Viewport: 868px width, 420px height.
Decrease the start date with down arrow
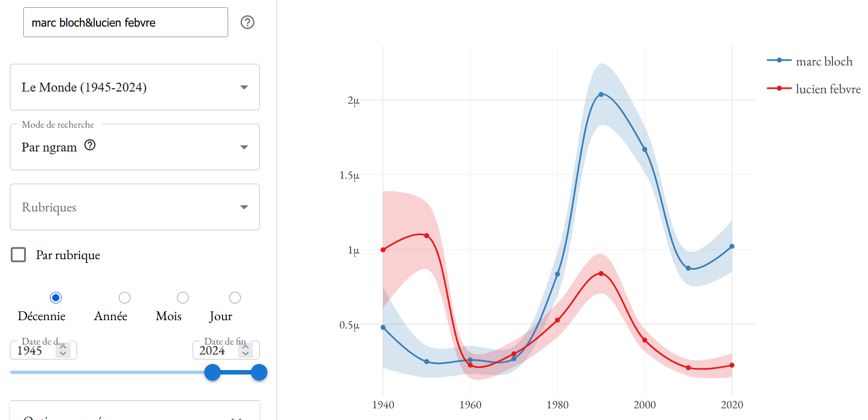63,353
